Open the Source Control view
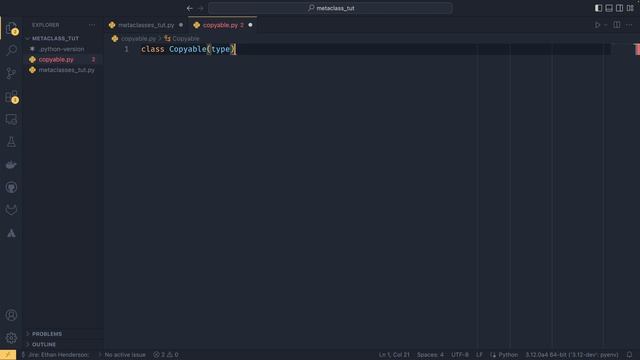Screen dimensions: 640x360 coord(11,73)
